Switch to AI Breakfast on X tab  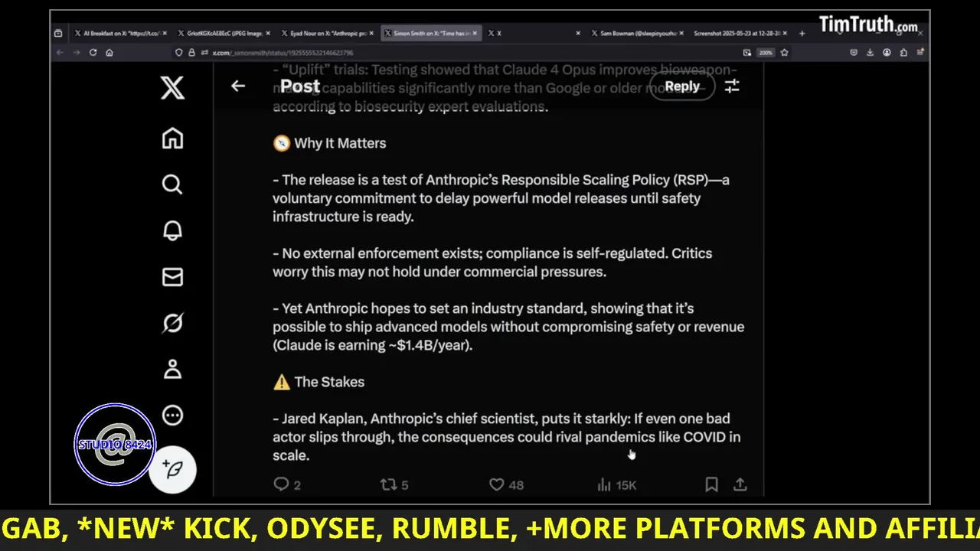click(x=119, y=34)
